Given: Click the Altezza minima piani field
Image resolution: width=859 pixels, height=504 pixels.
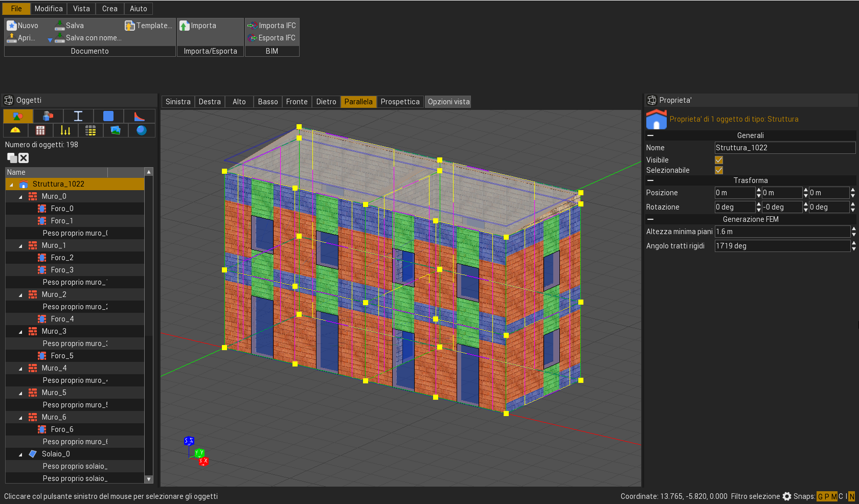Looking at the screenshot, I should [x=782, y=232].
